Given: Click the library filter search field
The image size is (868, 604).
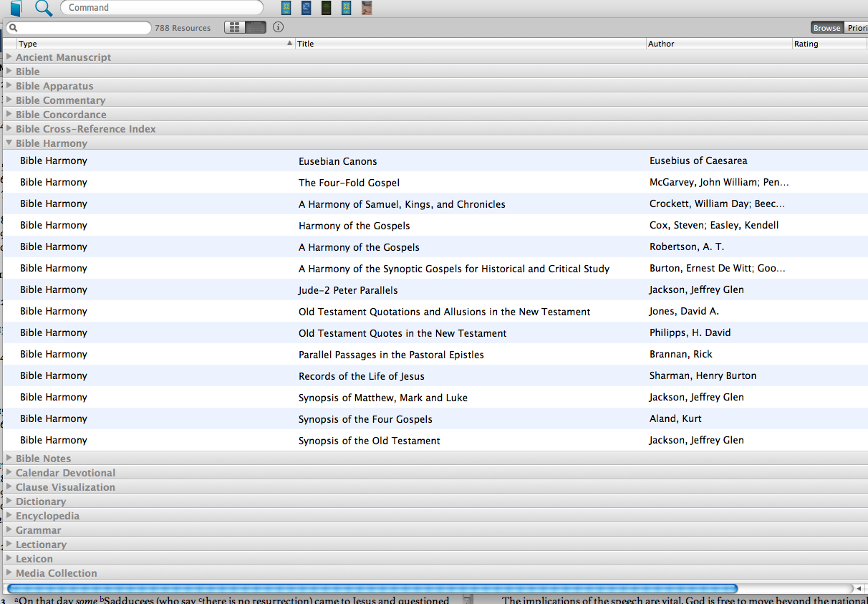Looking at the screenshot, I should (x=79, y=28).
